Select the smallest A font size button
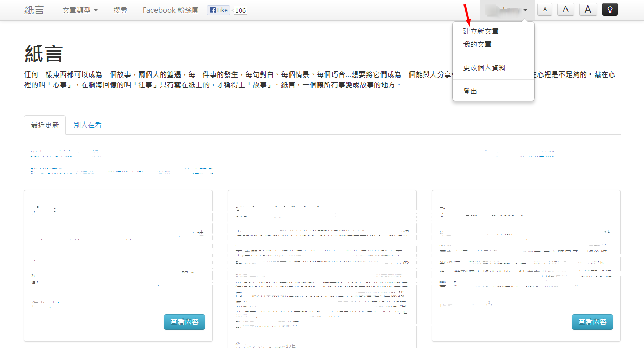Screen dimensions: 644x348 (545, 9)
